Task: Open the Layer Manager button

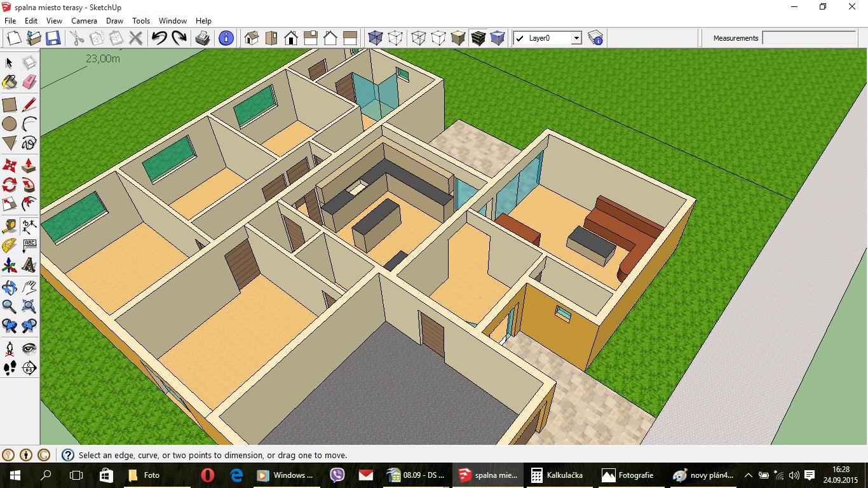Action: (x=595, y=38)
